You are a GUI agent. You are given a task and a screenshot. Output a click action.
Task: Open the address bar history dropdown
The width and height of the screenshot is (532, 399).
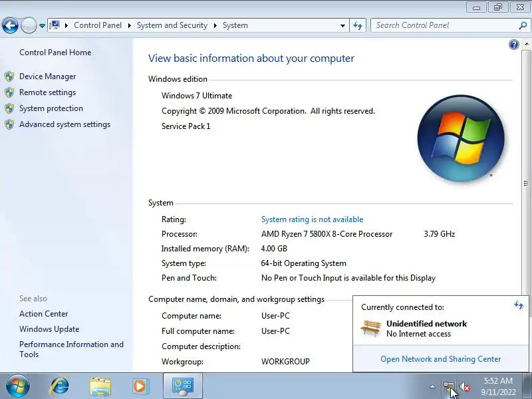(x=342, y=26)
